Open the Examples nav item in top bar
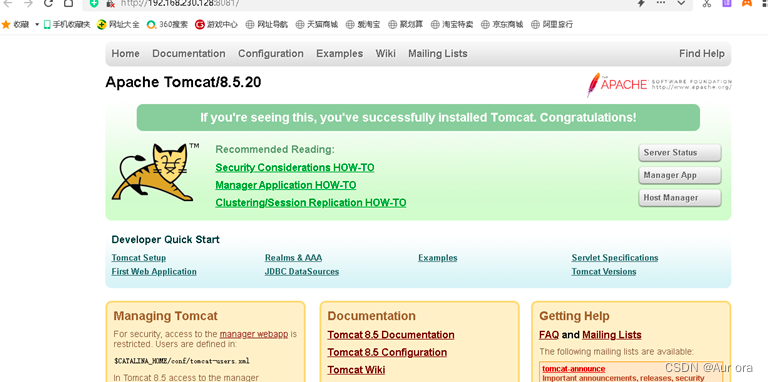Image resolution: width=768 pixels, height=382 pixels. (x=339, y=53)
